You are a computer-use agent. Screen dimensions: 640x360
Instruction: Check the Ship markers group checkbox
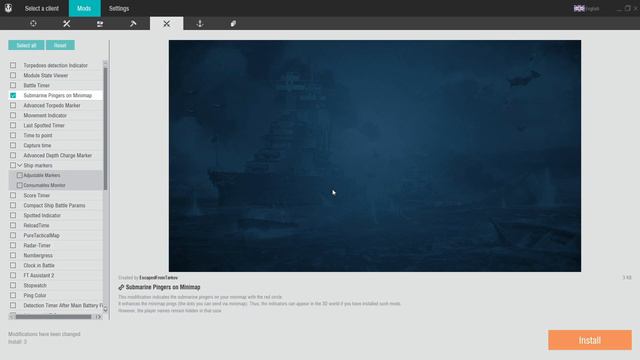click(13, 165)
